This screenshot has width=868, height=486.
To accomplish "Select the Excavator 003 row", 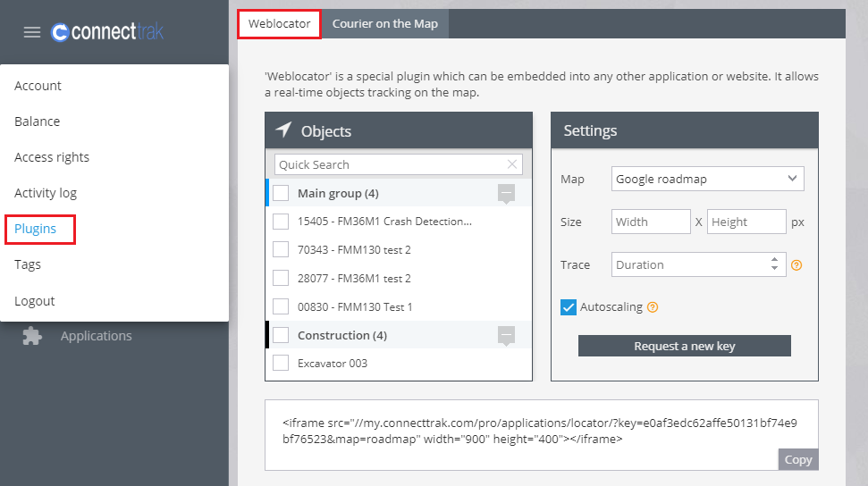I will 399,363.
